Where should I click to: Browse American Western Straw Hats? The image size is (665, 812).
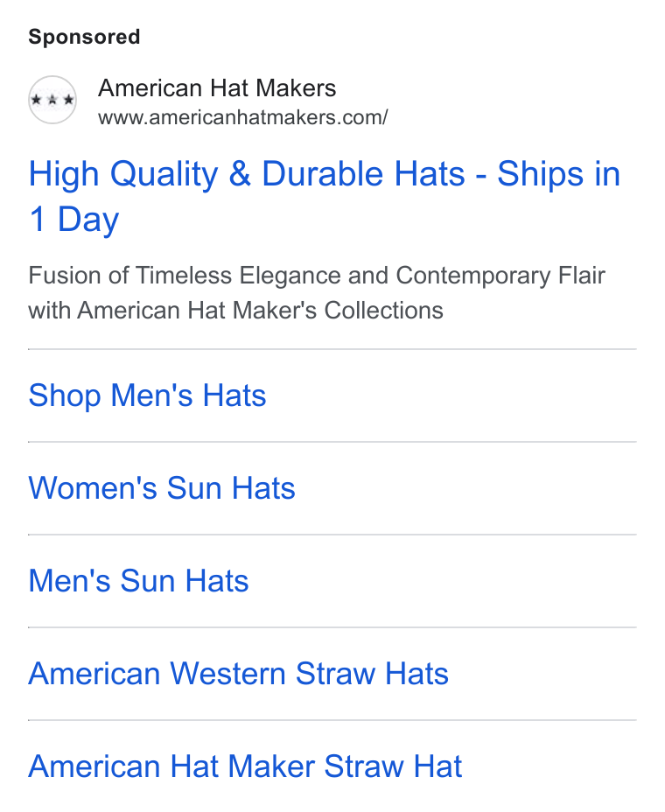(238, 674)
